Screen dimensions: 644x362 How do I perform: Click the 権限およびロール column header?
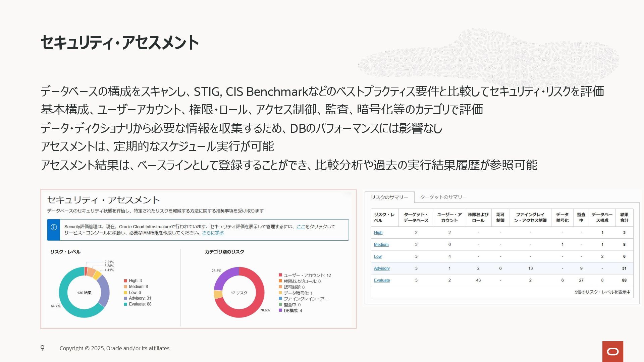(x=478, y=218)
